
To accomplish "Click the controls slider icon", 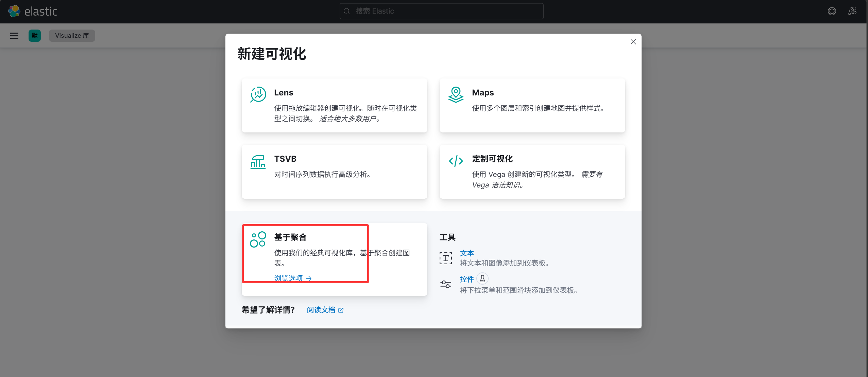I will point(446,284).
